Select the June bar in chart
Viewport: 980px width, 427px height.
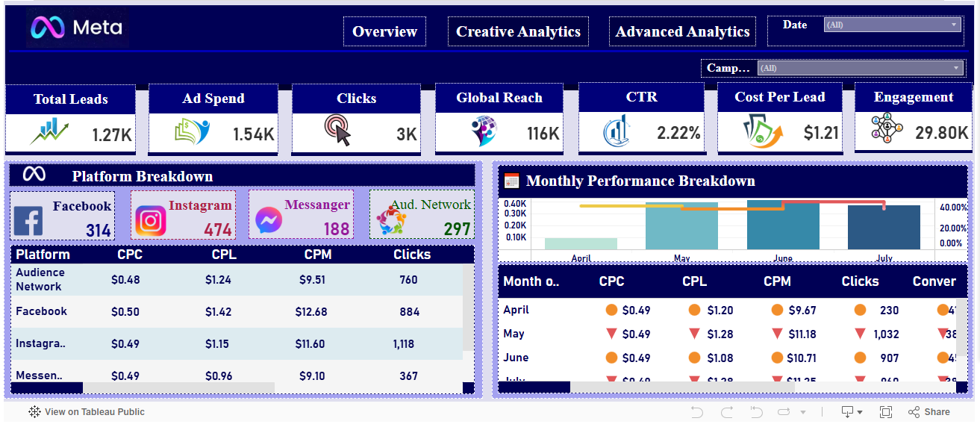pos(783,225)
